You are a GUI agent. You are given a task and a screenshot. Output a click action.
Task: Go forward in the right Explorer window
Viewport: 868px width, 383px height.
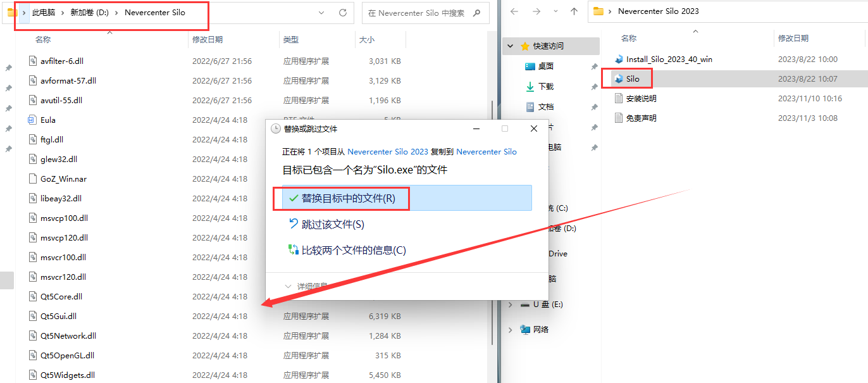click(535, 11)
